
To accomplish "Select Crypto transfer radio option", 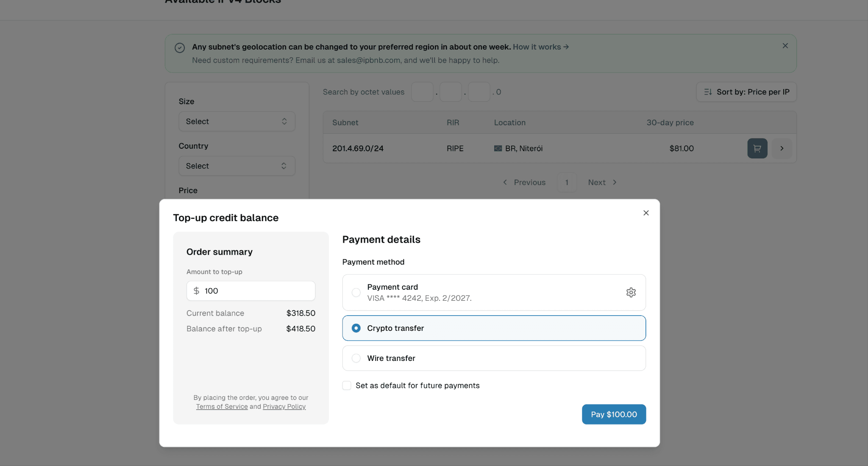I will [356, 328].
